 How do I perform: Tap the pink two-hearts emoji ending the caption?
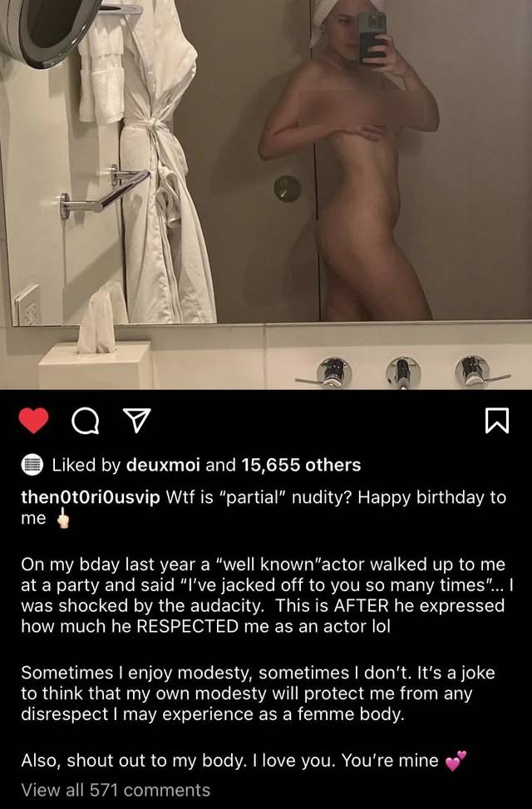456,761
